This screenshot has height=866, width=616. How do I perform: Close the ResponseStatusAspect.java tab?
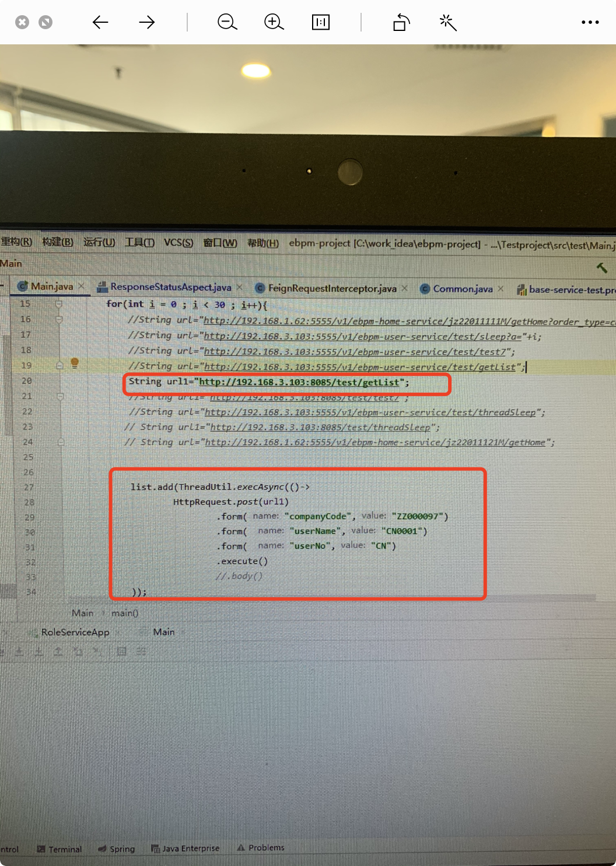coord(239,287)
